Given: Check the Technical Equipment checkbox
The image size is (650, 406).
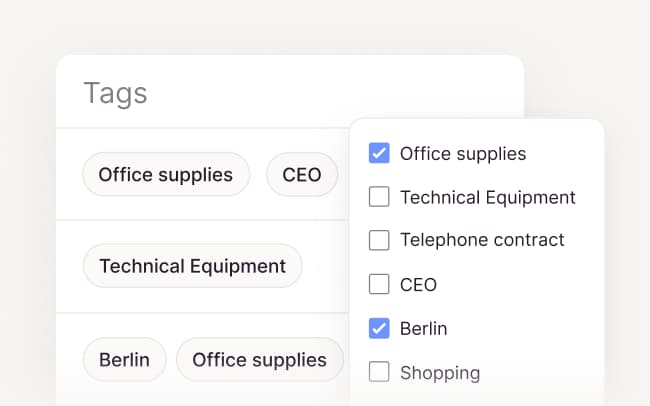Looking at the screenshot, I should [379, 197].
